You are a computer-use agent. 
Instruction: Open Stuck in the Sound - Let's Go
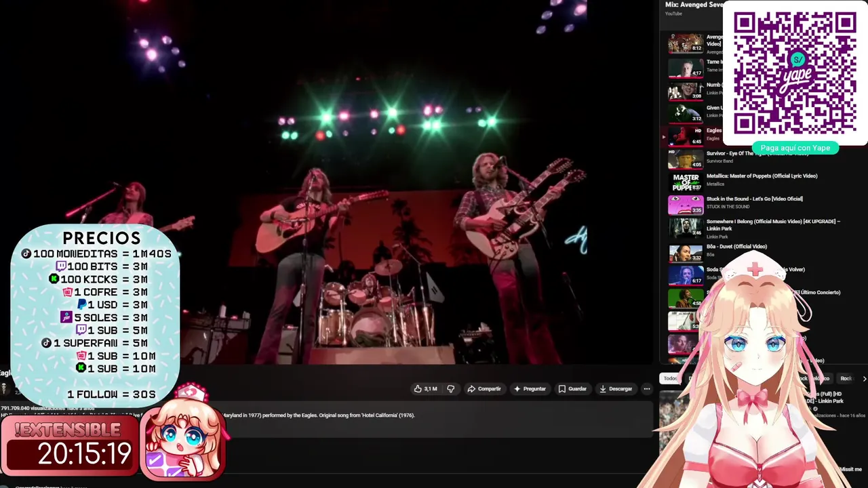[754, 199]
